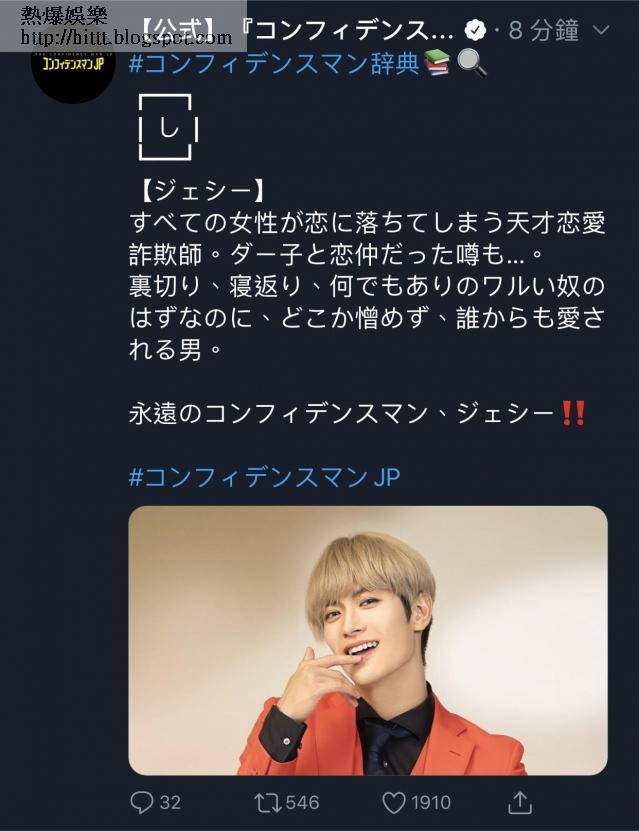Open hashtag #コンフィデンスマンJP link
This screenshot has width=639, height=831.
pos(264,477)
